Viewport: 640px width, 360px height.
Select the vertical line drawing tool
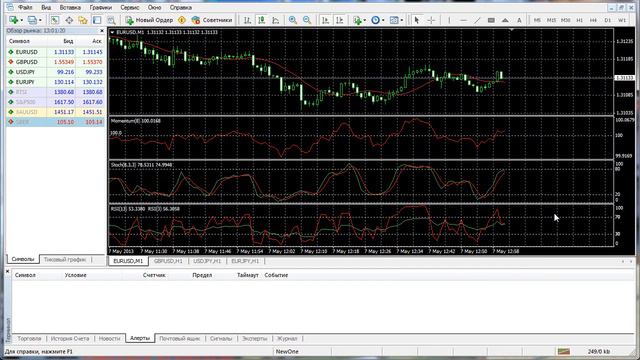pyautogui.click(x=449, y=20)
